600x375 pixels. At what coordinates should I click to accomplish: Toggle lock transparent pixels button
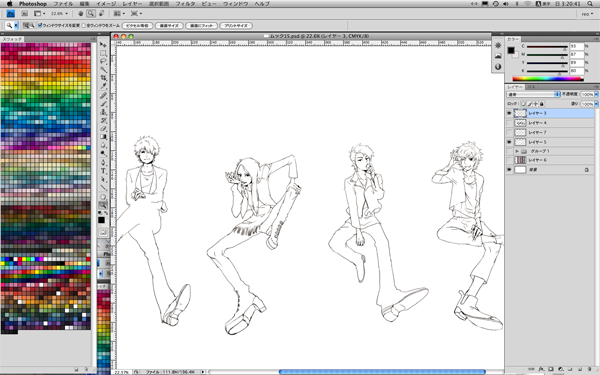[523, 104]
